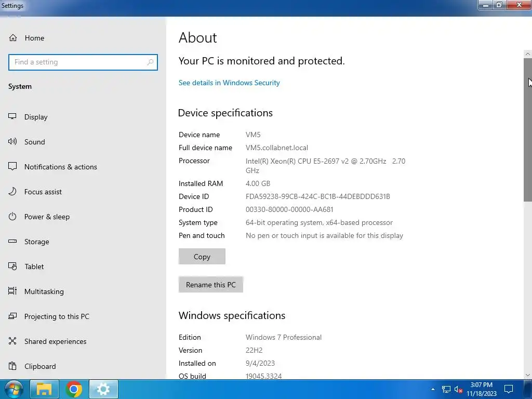The width and height of the screenshot is (532, 399).
Task: Open Multitasking settings
Action: pos(36,291)
